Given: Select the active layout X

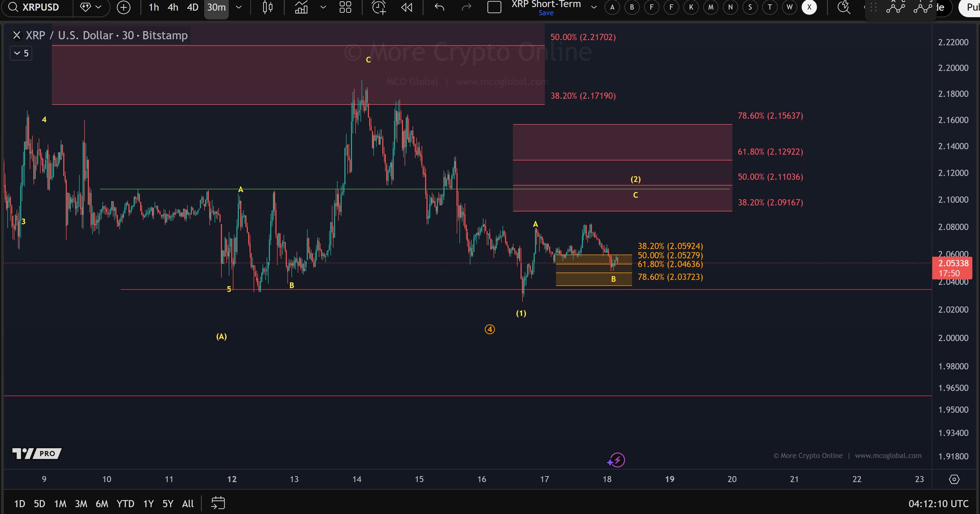Looking at the screenshot, I should [809, 7].
